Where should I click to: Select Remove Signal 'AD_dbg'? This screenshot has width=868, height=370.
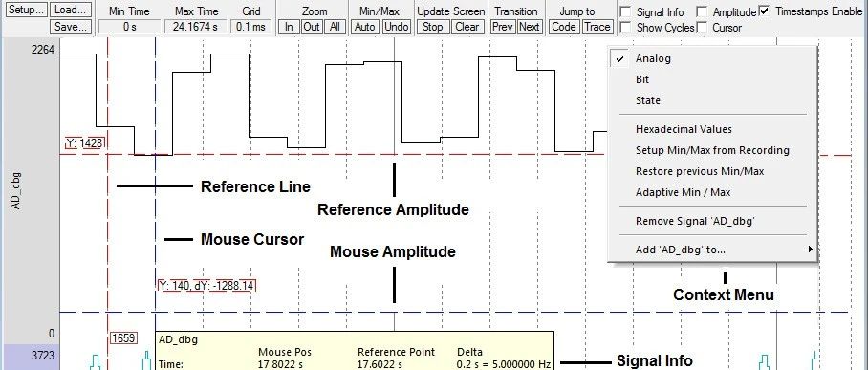712,221
